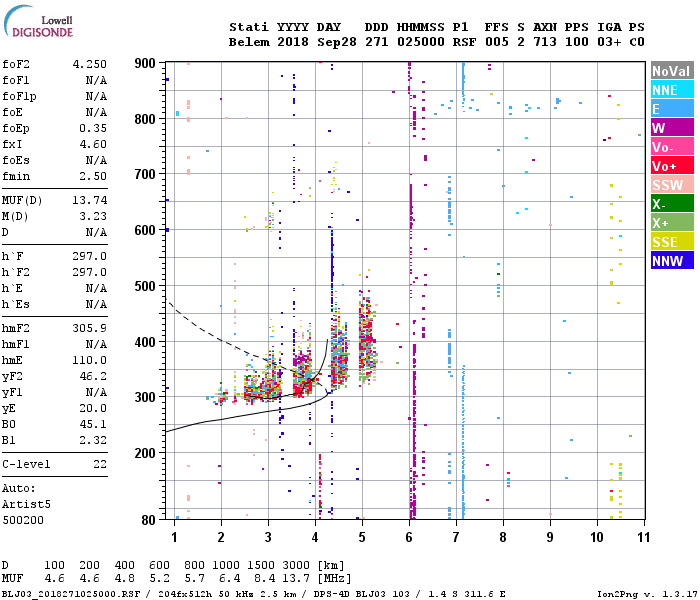Click the B1 value 2.32

pos(93,441)
